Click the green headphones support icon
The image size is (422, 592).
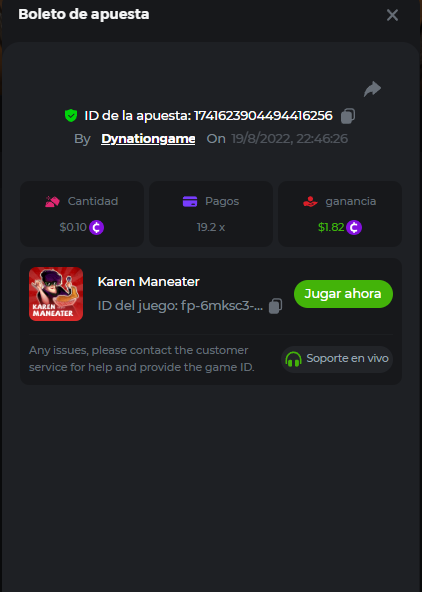pos(293,359)
